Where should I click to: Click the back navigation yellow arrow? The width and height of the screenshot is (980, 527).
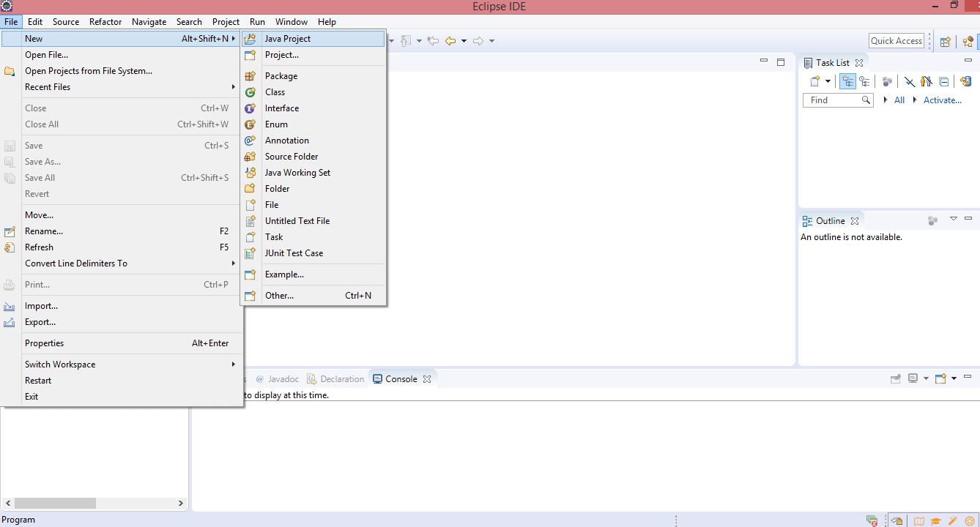tap(450, 41)
